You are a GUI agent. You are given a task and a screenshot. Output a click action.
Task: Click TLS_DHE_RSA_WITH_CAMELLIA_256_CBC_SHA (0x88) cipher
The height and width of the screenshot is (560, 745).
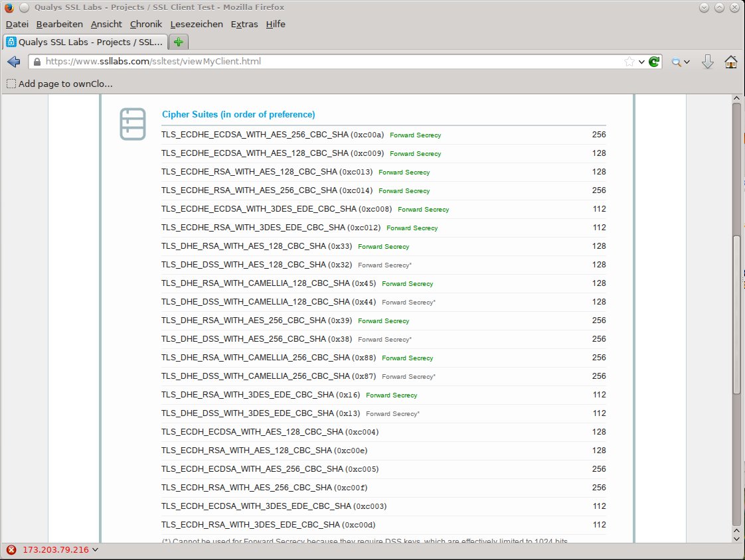268,358
